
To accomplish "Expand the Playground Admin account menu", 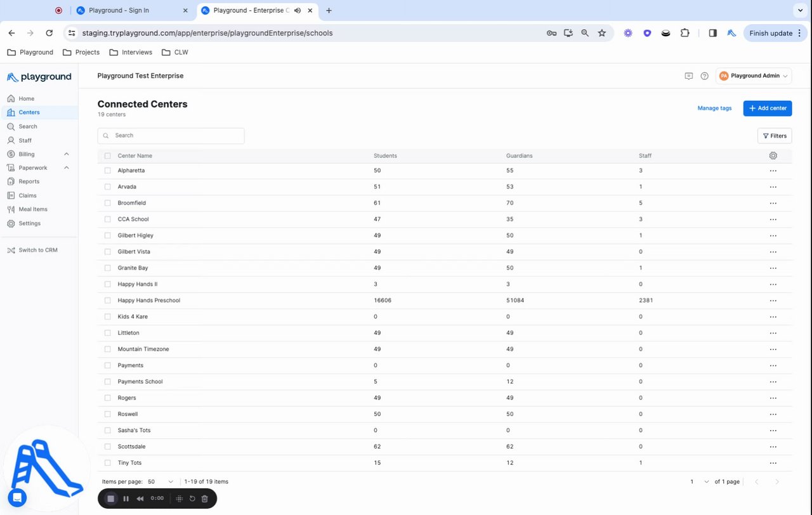I will (x=754, y=76).
